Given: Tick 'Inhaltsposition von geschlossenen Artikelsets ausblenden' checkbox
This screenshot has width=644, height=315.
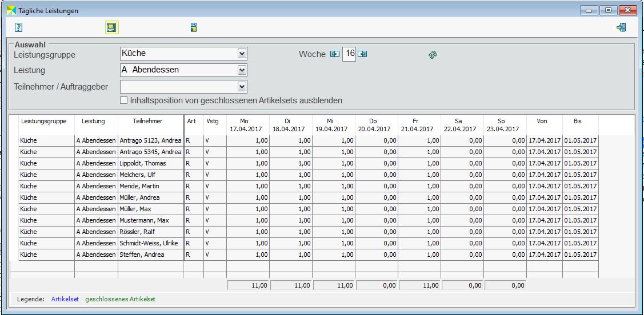Looking at the screenshot, I should [x=123, y=100].
